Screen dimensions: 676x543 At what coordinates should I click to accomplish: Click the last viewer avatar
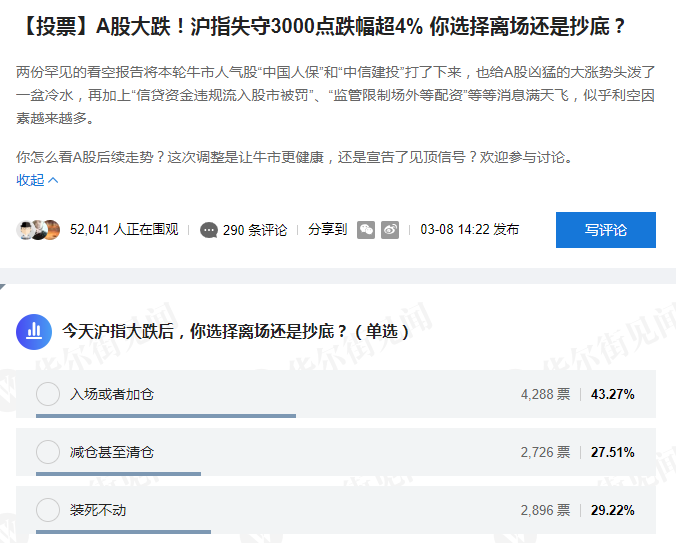(52, 230)
